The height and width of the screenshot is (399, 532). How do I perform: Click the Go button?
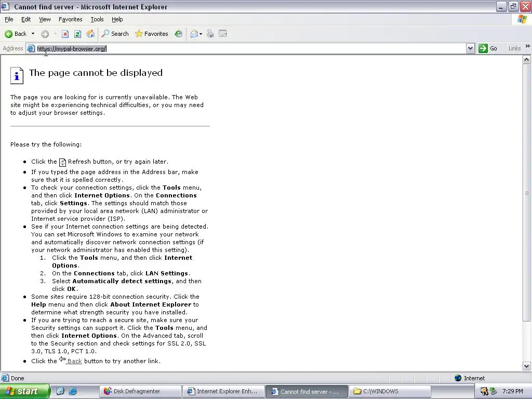488,48
